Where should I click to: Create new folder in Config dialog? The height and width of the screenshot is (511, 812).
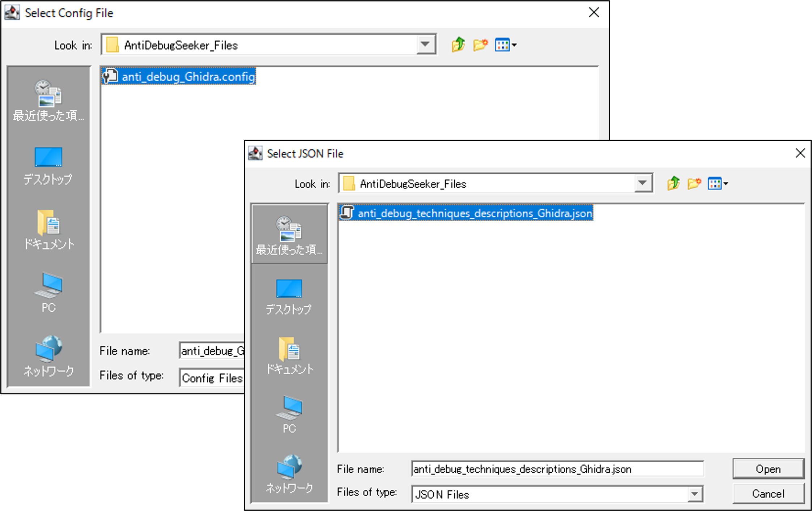480,45
